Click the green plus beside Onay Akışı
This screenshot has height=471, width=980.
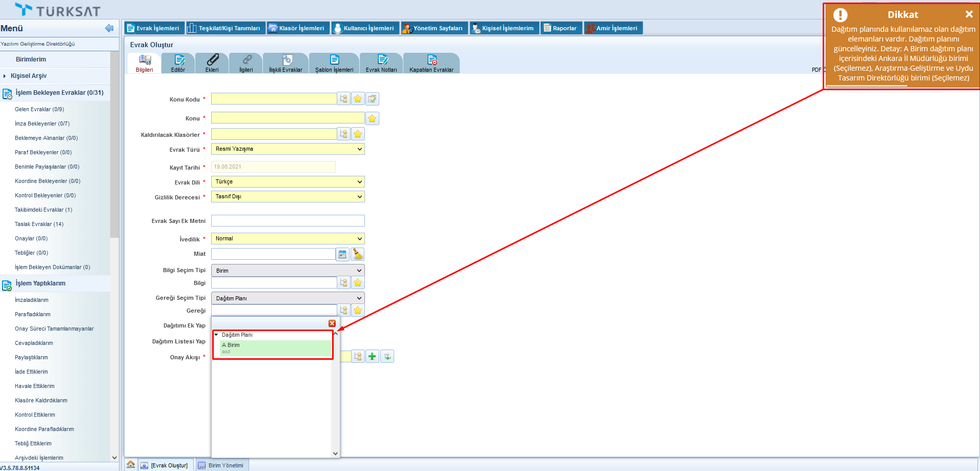372,356
